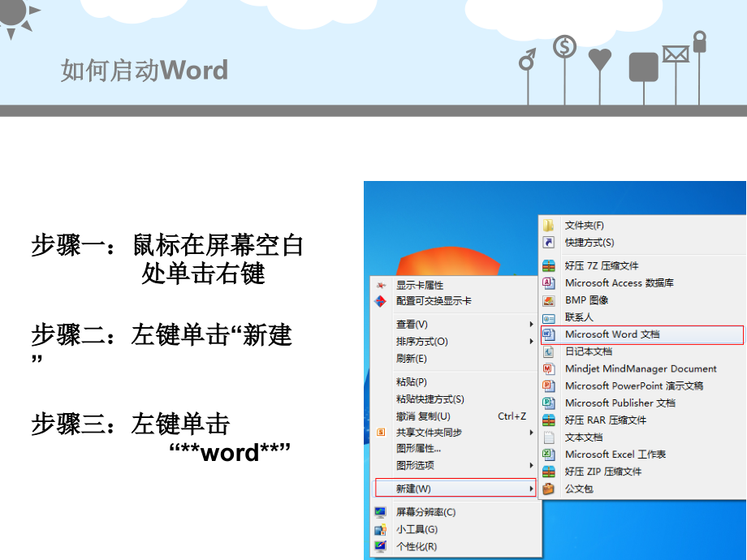The image size is (747, 560).
Task: Click the 个性化 icon
Action: [x=380, y=546]
